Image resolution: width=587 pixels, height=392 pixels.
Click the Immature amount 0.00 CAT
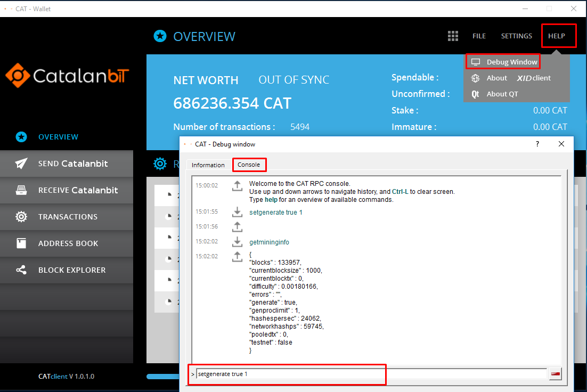(550, 127)
